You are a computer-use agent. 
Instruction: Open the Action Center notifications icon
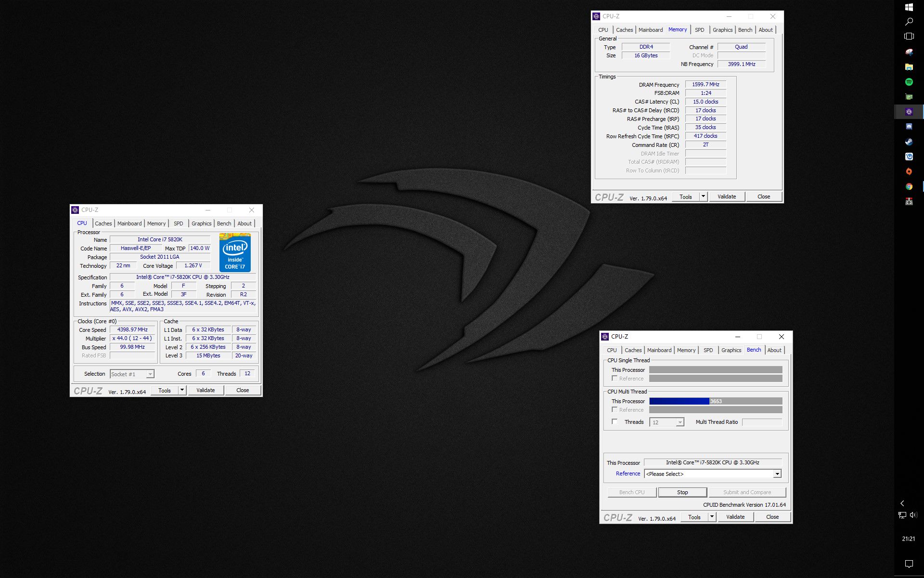909,564
